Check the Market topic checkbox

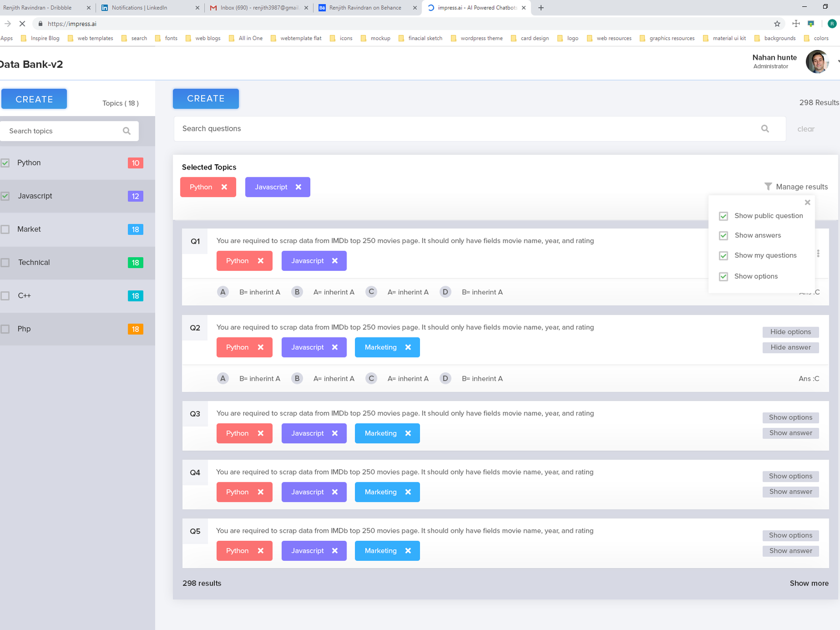click(x=5, y=229)
